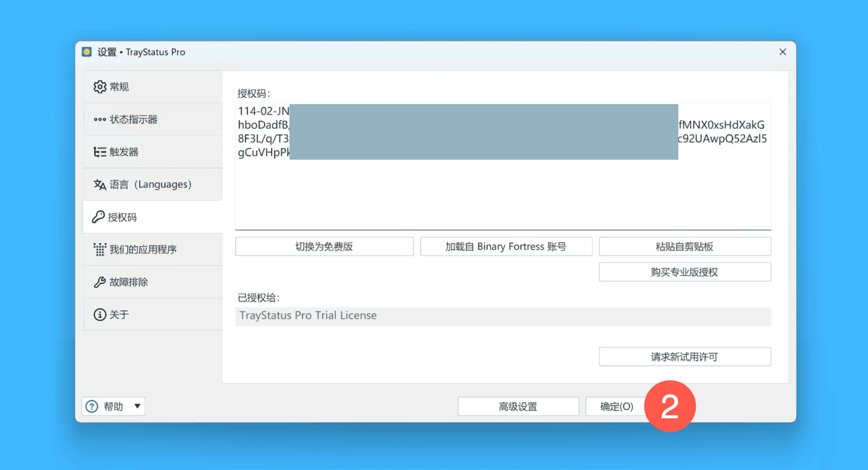Open the 常规 settings tab
868x470 pixels.
tap(153, 87)
